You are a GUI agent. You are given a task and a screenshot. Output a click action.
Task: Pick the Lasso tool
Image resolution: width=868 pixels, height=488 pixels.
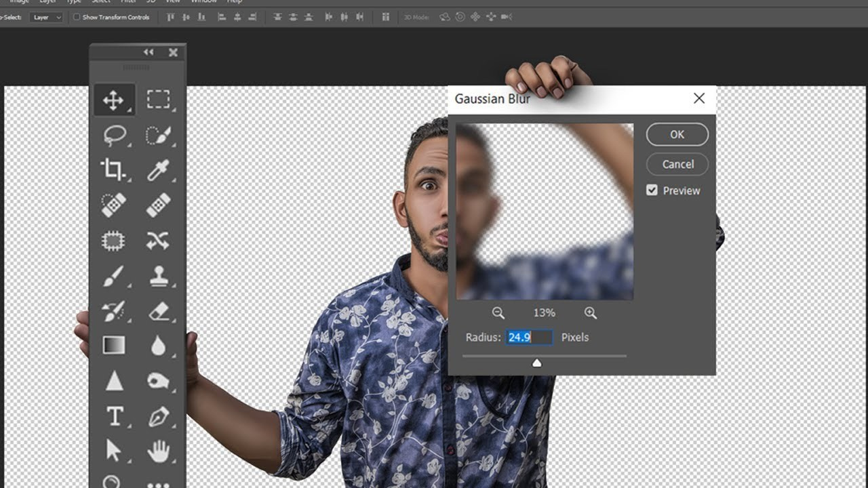pos(115,136)
